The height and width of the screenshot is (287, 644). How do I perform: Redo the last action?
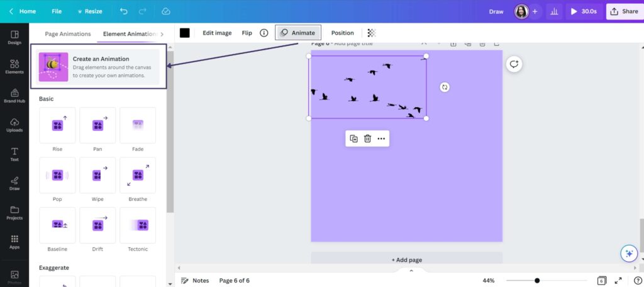(x=143, y=11)
